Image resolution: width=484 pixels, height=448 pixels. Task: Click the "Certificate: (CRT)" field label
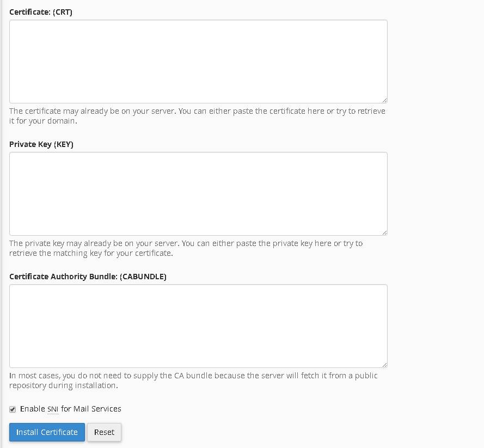coord(41,12)
